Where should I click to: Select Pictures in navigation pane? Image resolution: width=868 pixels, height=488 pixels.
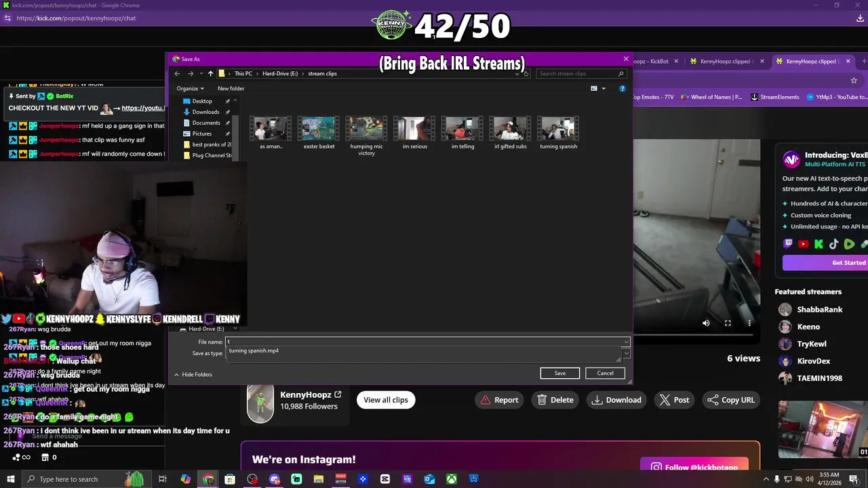pos(202,134)
